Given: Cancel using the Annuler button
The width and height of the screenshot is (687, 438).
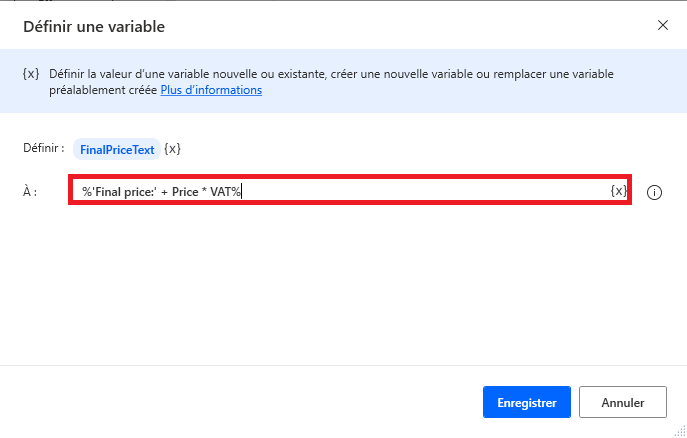Looking at the screenshot, I should [x=622, y=402].
